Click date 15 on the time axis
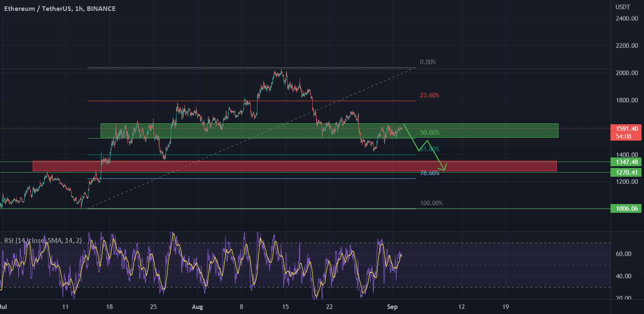Viewport: 644px width, 314px height. (x=286, y=307)
